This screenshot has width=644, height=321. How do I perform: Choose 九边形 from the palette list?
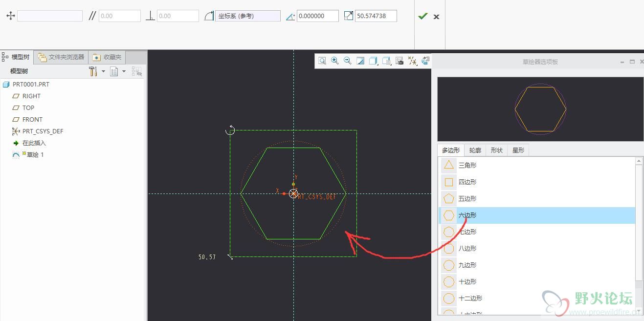(537, 265)
